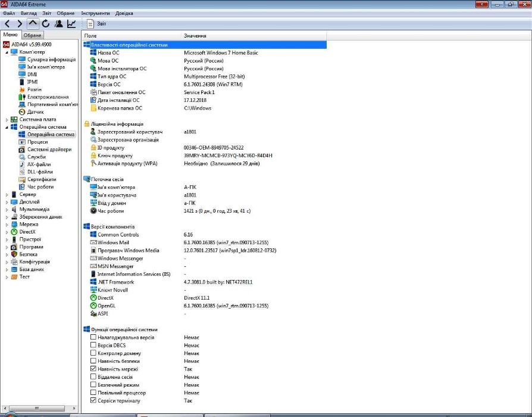Toggle the Наявність безпеки checkbox

pyautogui.click(x=93, y=361)
